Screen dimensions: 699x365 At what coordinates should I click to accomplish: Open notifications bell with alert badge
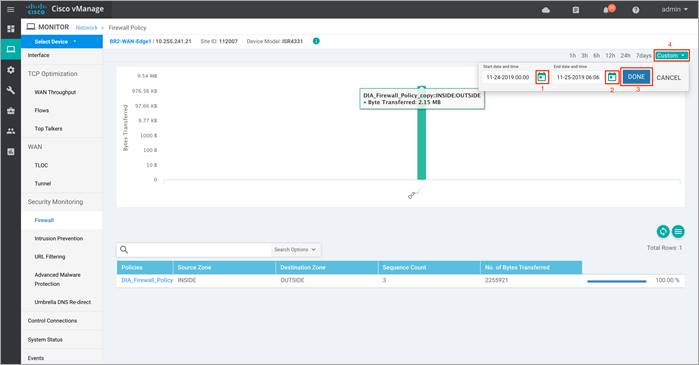click(609, 9)
